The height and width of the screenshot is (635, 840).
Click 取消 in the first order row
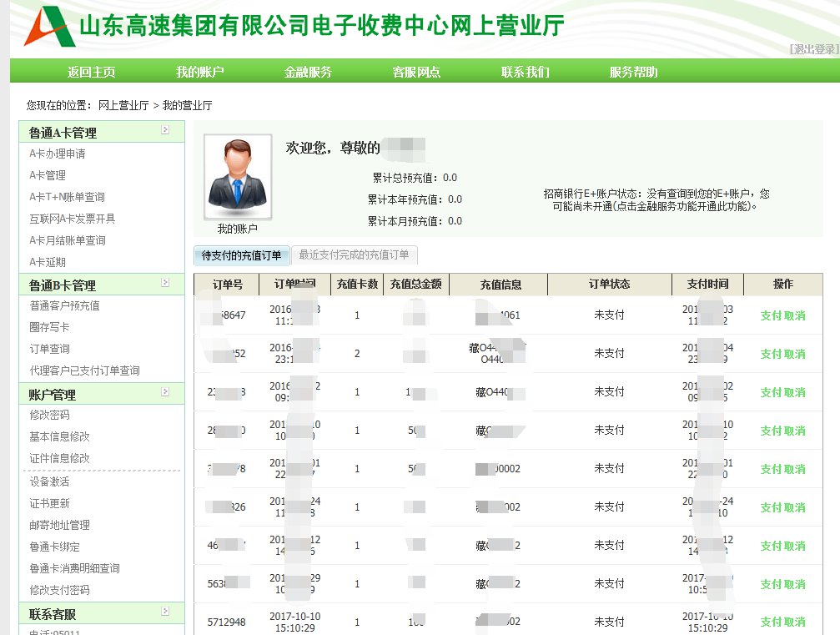795,315
